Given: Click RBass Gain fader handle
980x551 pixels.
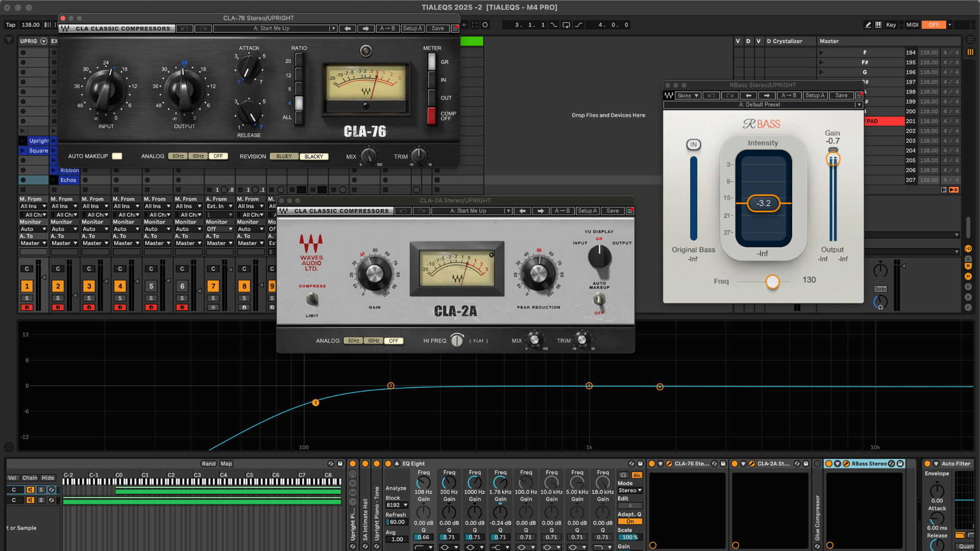Looking at the screenshot, I should click(x=833, y=159).
